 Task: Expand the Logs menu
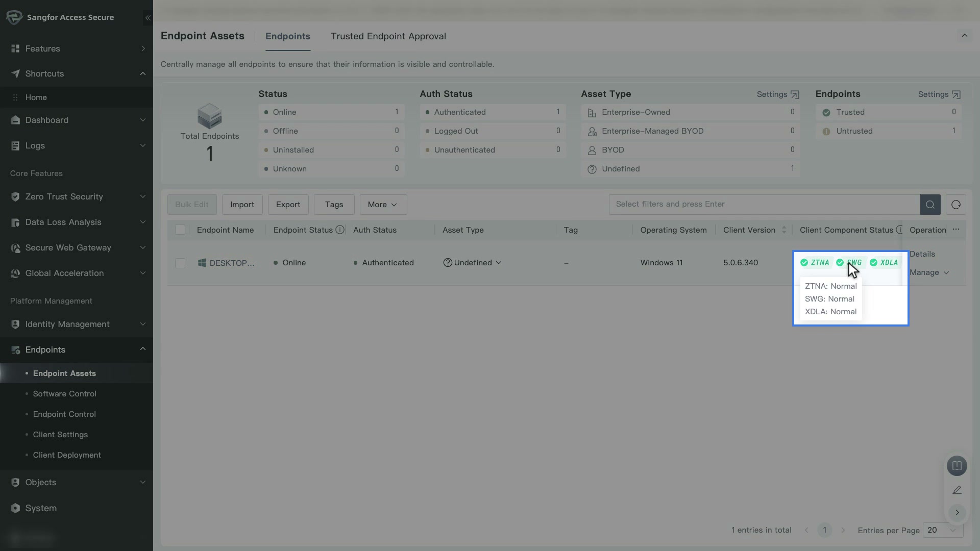(77, 145)
